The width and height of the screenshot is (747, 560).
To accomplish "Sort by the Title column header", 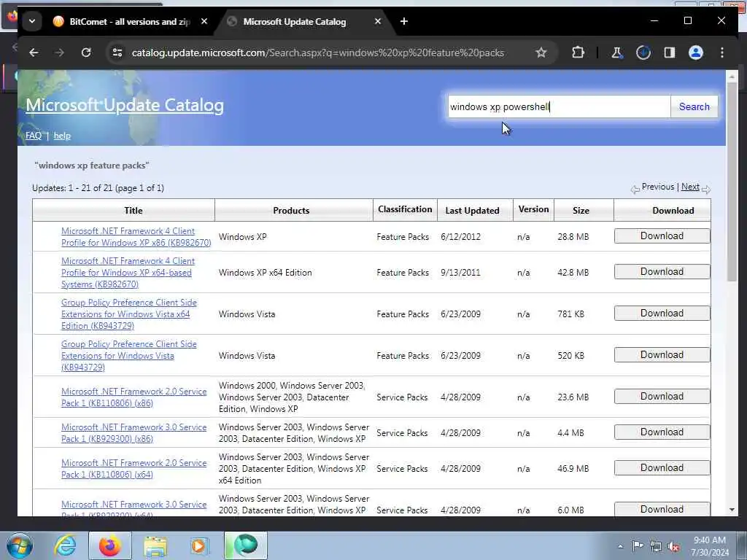I will tap(133, 211).
